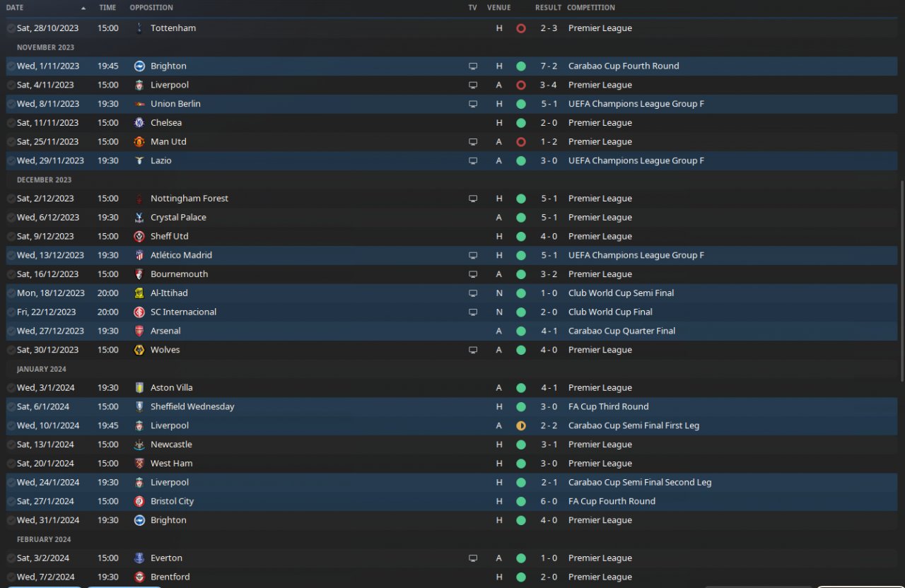Screen dimensions: 905x588
Task: Toggle the row selector for Sat, 13/1/2024
Action: [11, 445]
